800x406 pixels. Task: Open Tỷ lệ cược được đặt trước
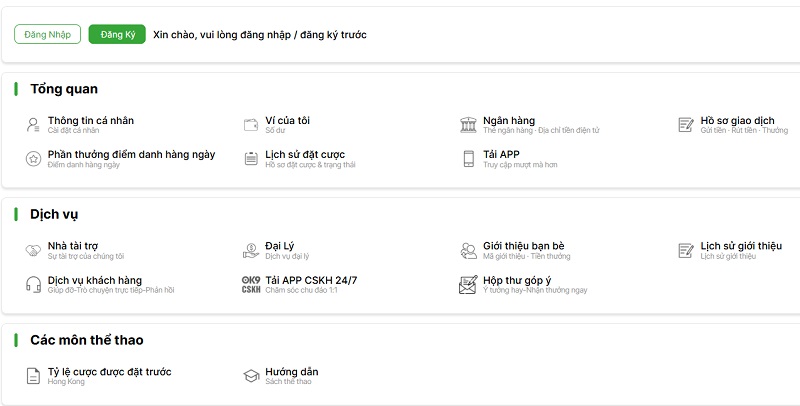coord(110,372)
